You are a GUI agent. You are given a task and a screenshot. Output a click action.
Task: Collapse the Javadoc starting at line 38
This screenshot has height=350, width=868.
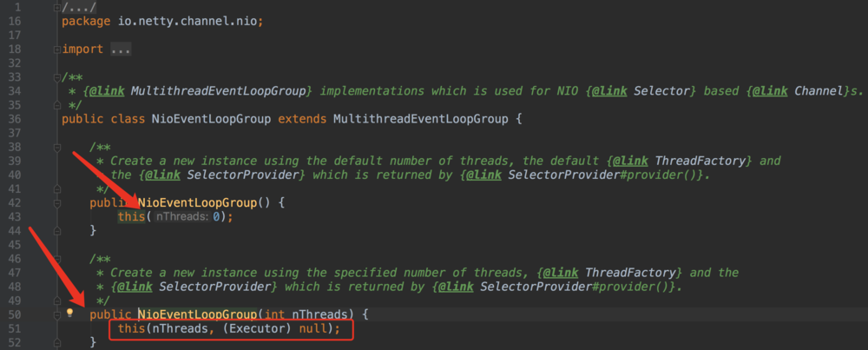pyautogui.click(x=83, y=147)
